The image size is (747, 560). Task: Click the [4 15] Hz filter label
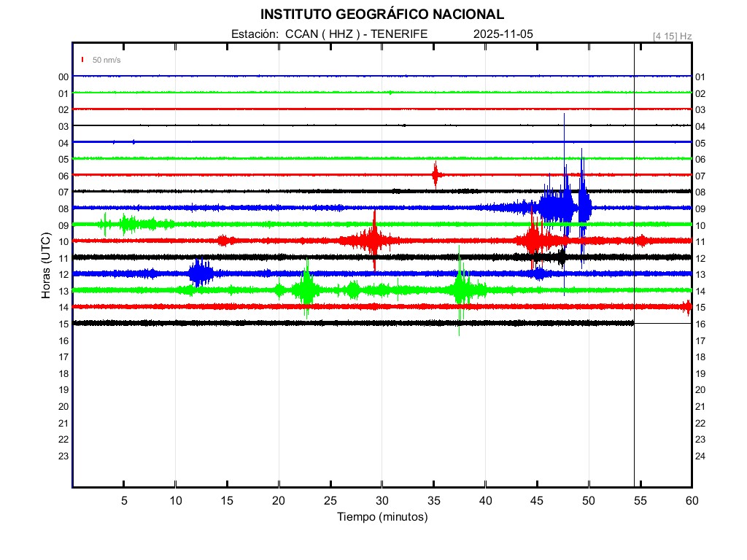pyautogui.click(x=672, y=36)
